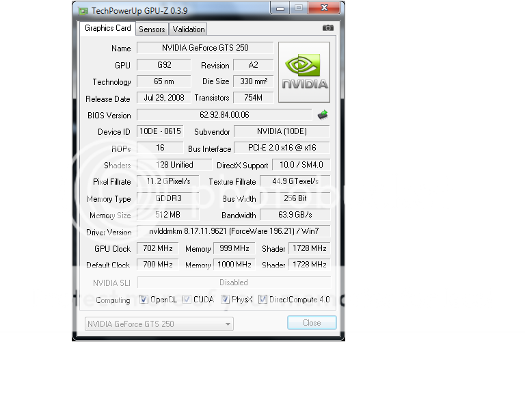This screenshot has width=525, height=420.
Task: Click the Shaders field 128 Unified
Action: click(x=174, y=165)
